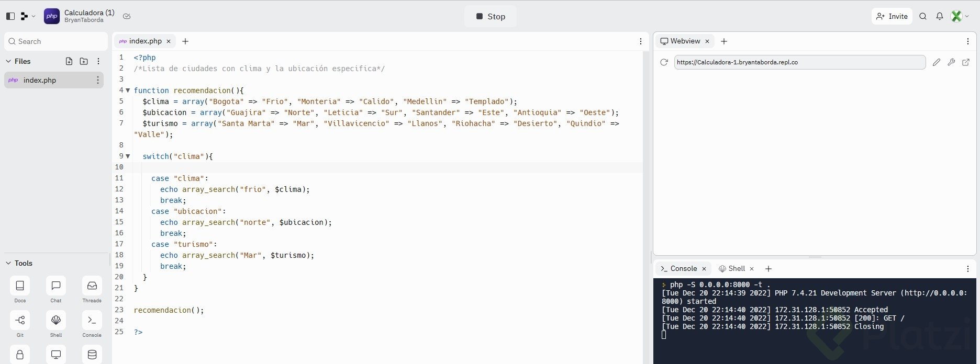
Task: Click the pencil edit icon in Webview
Action: (x=937, y=62)
